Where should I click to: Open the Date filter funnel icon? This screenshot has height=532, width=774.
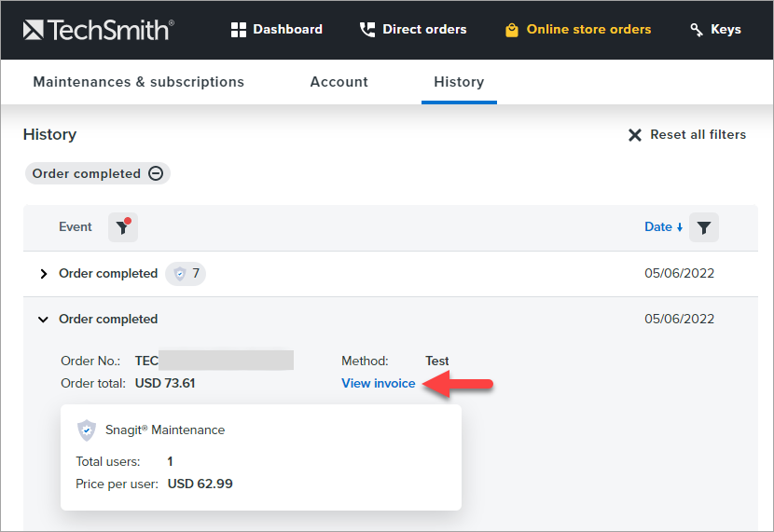[x=704, y=227]
